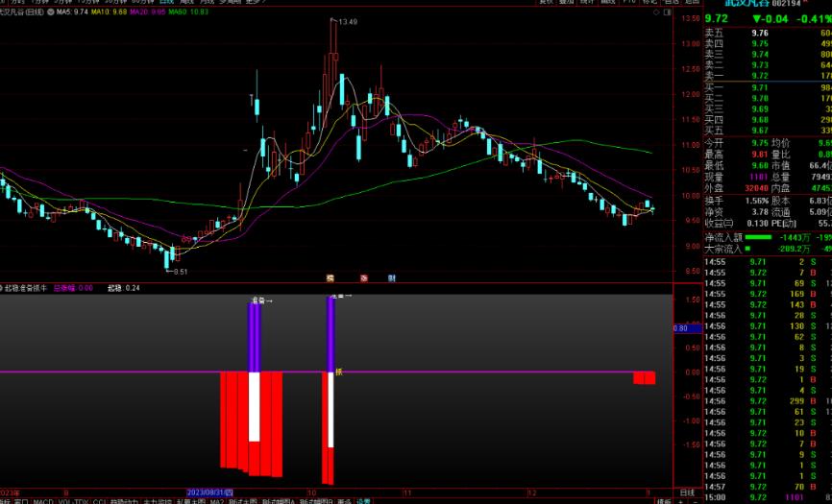Image resolution: width=832 pixels, height=504 pixels.
Task: Click the '财' info marker under the candlesticks
Action: point(392,277)
